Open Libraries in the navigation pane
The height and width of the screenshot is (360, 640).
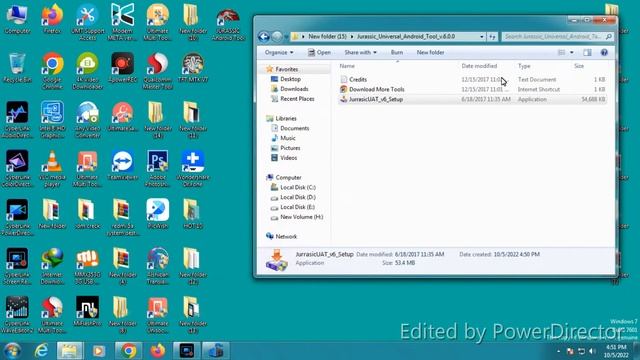click(286, 118)
